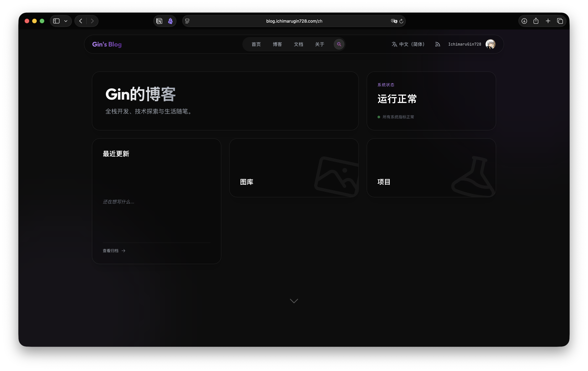Open the 中文（简体）language switcher
The image size is (588, 371).
coord(408,44)
